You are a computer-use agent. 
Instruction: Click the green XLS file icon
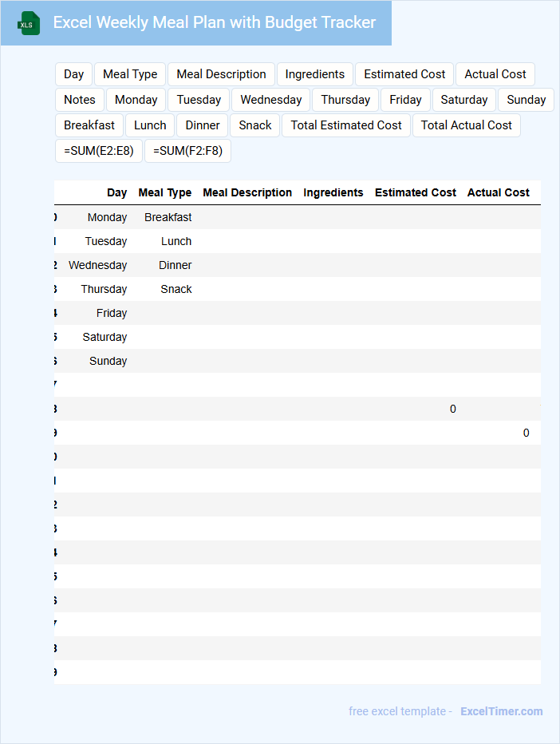tap(29, 23)
